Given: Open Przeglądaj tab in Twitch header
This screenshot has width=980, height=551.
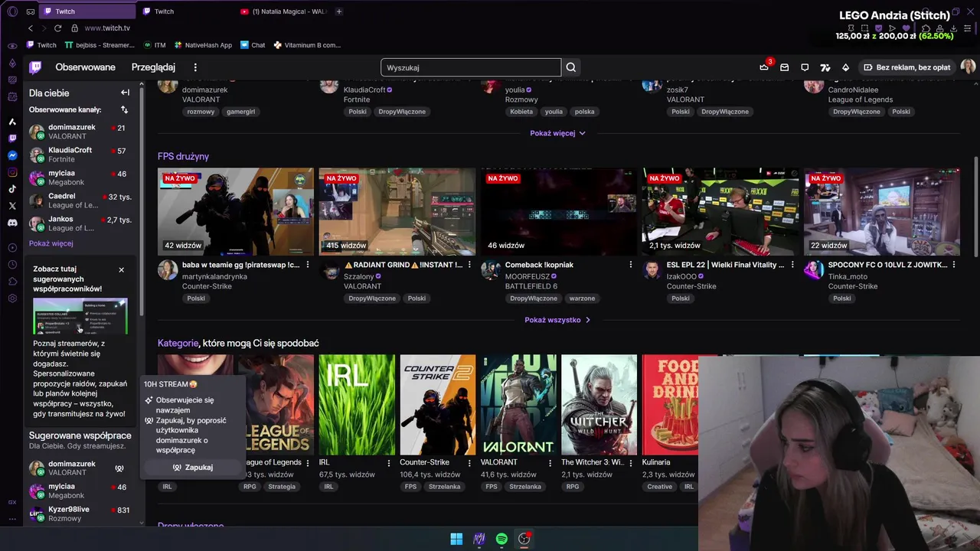Looking at the screenshot, I should (x=153, y=67).
